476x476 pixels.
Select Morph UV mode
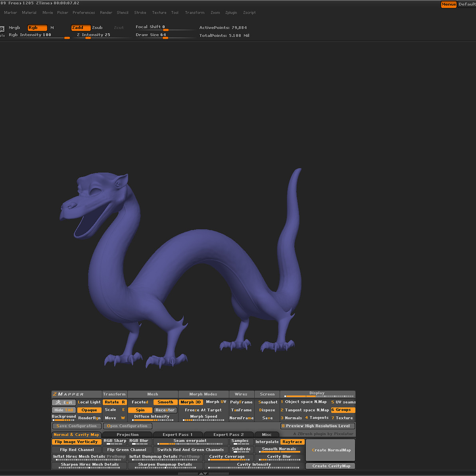click(216, 402)
